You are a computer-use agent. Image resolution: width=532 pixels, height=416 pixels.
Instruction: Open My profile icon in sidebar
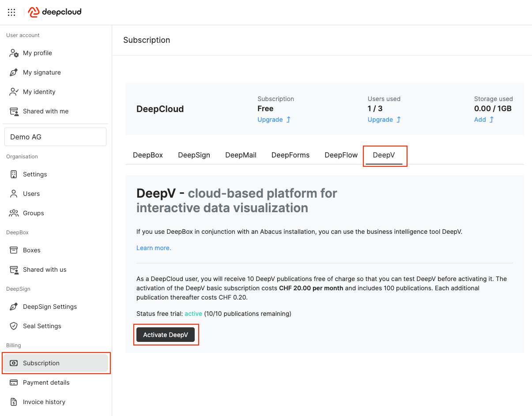tap(14, 53)
